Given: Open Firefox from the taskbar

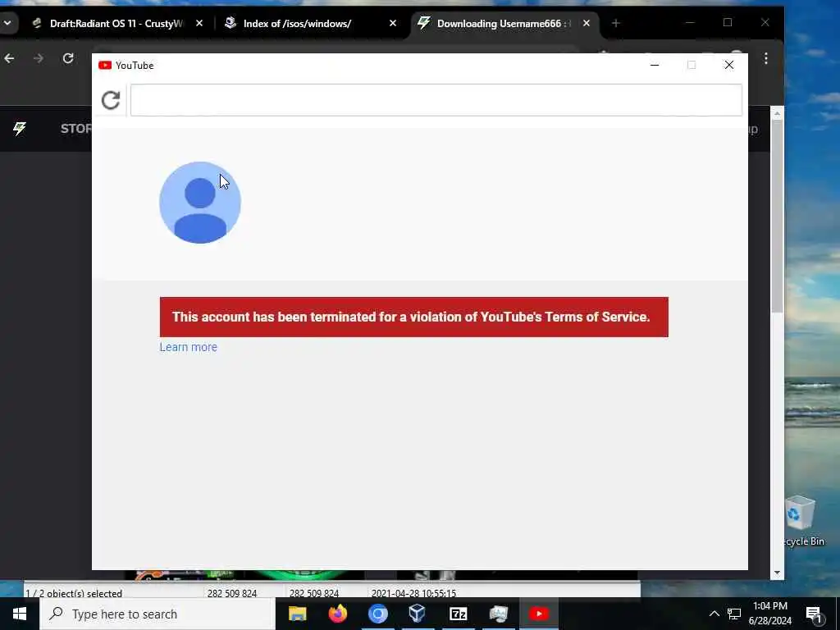Looking at the screenshot, I should 337,614.
